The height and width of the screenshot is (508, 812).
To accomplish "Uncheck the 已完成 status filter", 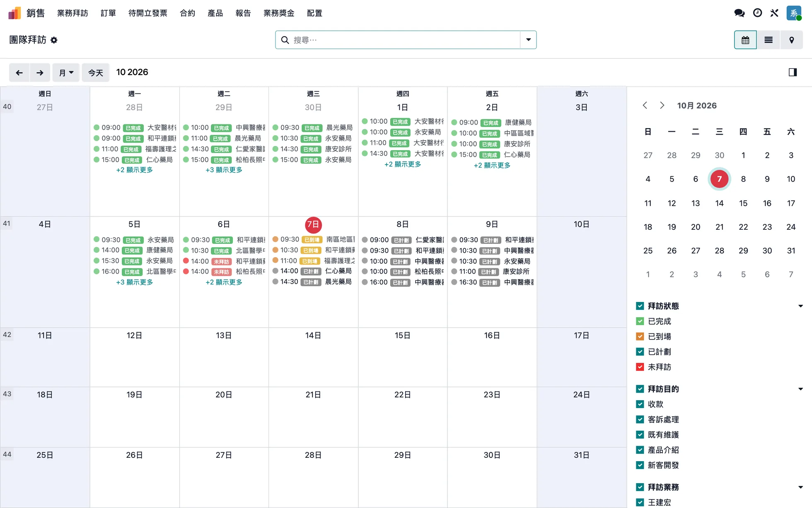I will [640, 321].
